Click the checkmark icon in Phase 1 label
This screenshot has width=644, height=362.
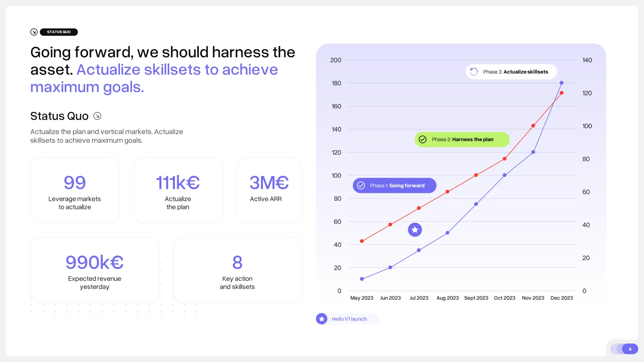pos(361,186)
